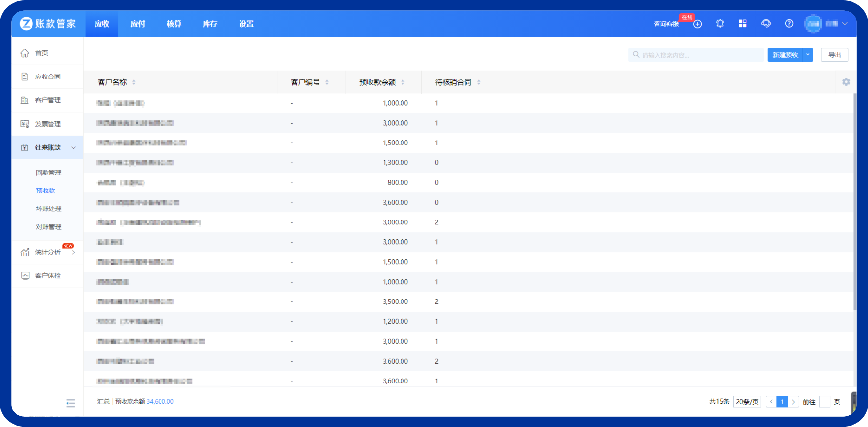Open table column settings gear
868x427 pixels.
tap(846, 82)
